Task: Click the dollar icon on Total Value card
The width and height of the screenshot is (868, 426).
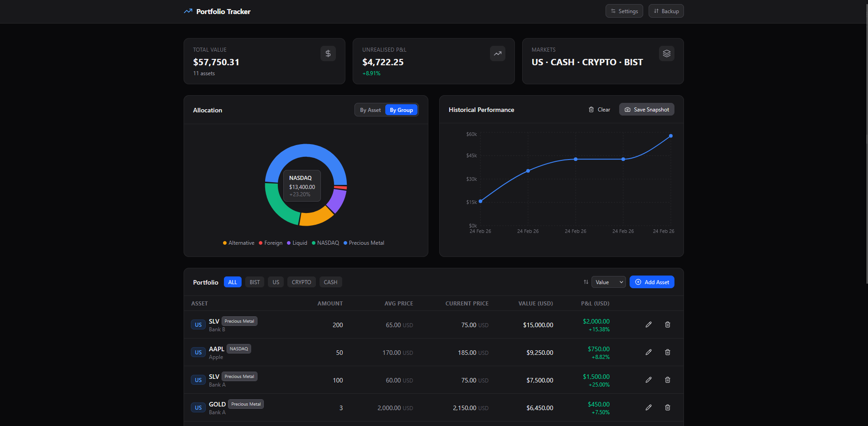Action: click(x=328, y=53)
